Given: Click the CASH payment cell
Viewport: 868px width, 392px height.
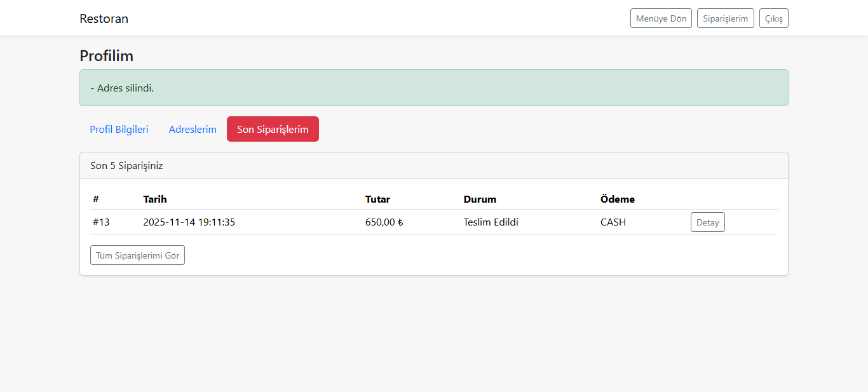Looking at the screenshot, I should [x=613, y=222].
